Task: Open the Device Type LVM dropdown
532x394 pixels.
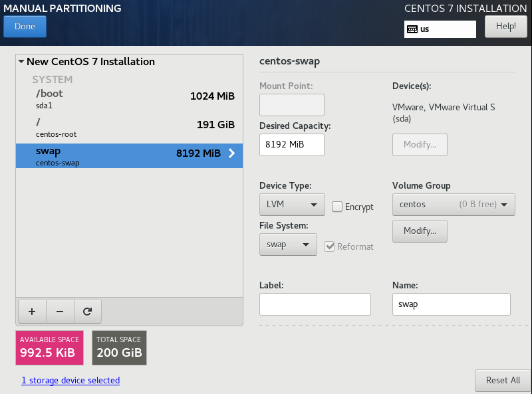Action: coord(291,205)
